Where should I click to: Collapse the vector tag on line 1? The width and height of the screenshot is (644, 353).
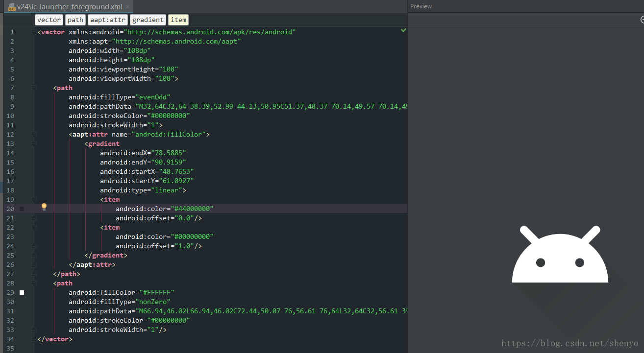click(x=34, y=32)
